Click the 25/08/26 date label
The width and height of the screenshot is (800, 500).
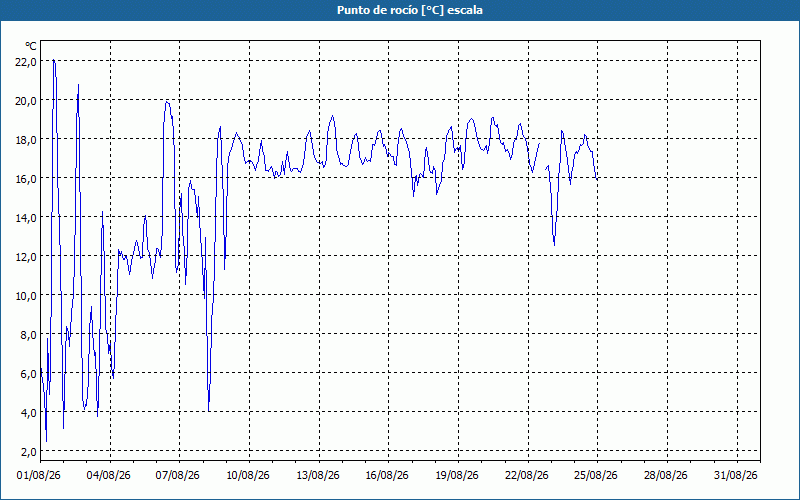[x=596, y=475]
